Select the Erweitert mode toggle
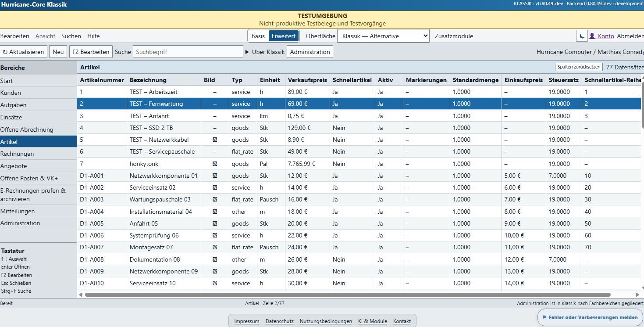644x327 pixels. (x=284, y=36)
